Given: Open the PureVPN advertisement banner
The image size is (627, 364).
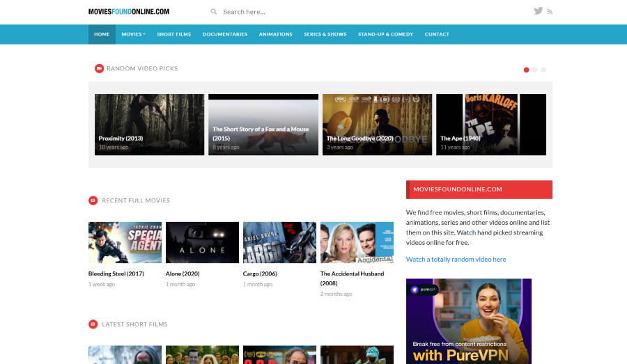Looking at the screenshot, I should [x=469, y=322].
